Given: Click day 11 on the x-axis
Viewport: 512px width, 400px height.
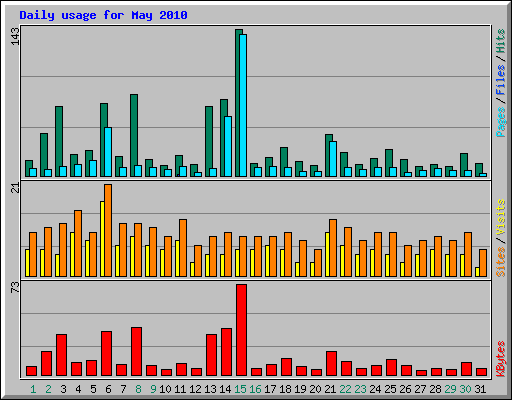Looking at the screenshot, I should pos(180,389).
